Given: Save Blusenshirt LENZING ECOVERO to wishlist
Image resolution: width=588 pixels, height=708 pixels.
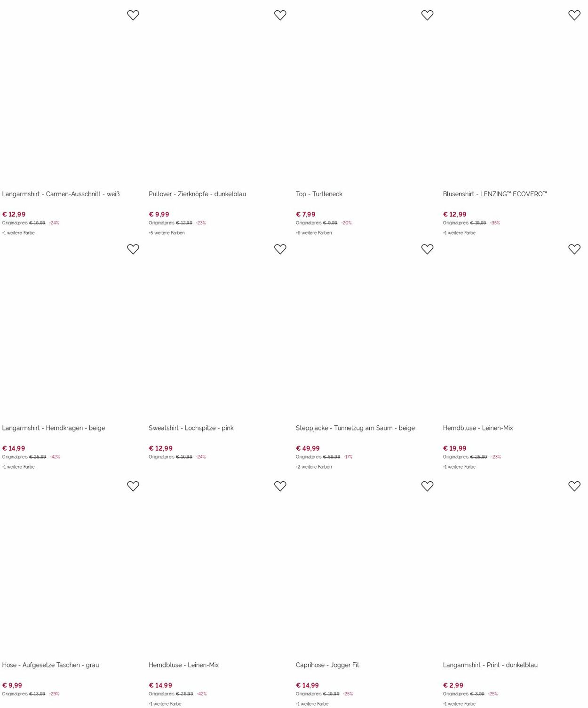Looking at the screenshot, I should [574, 15].
